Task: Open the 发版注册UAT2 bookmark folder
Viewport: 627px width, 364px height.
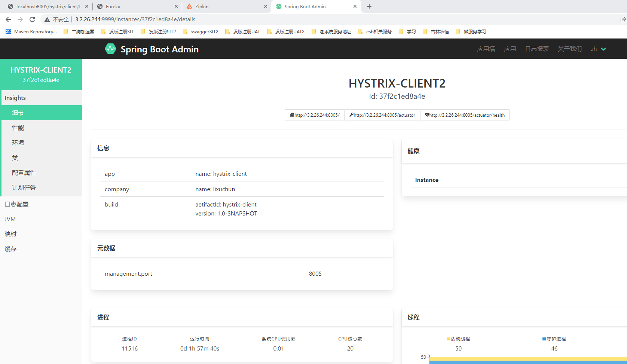Action: [286, 32]
